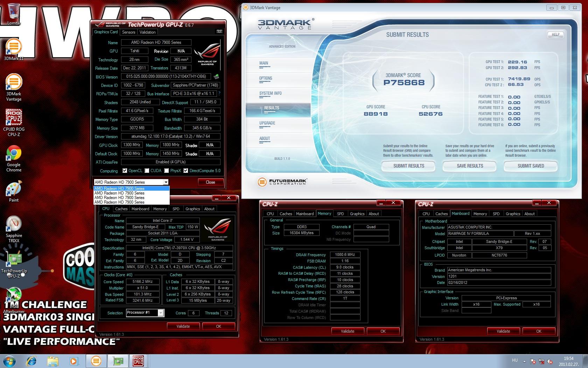Image resolution: width=588 pixels, height=368 pixels.
Task: Open OPTIONS in 3DMark Vantage sidebar
Action: click(x=266, y=78)
